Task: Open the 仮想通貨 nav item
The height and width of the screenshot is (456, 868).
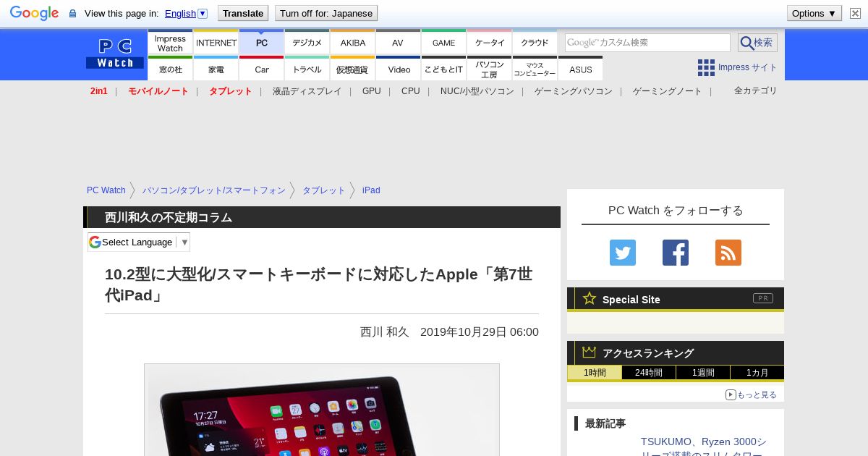Action: click(353, 69)
